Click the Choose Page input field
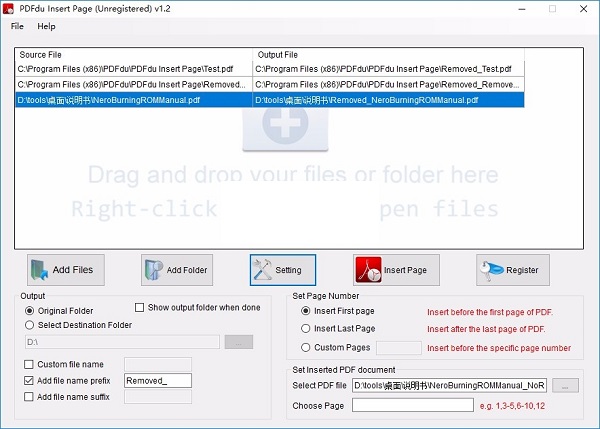Screen dimensions: 600x429 [412, 405]
